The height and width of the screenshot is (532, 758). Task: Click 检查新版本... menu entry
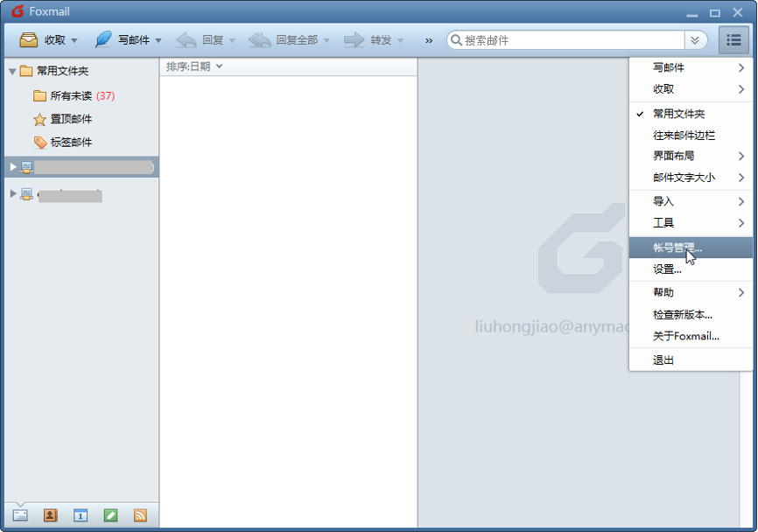click(682, 314)
